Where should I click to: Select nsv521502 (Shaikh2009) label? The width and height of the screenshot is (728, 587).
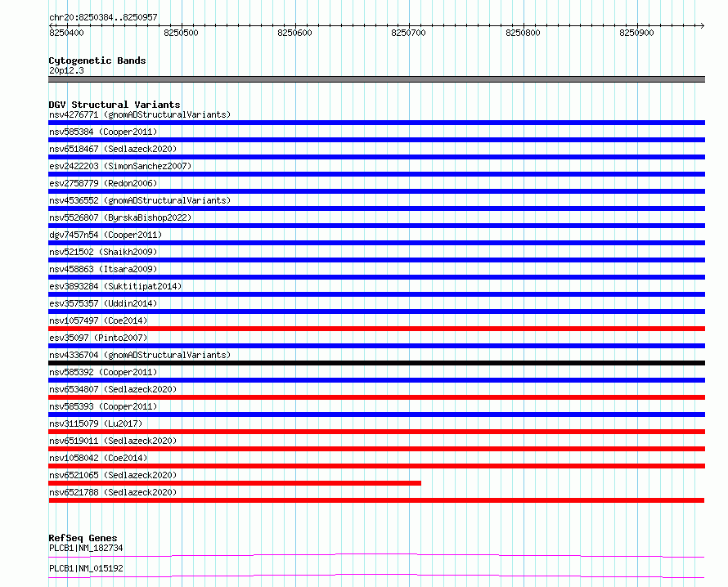pos(103,252)
